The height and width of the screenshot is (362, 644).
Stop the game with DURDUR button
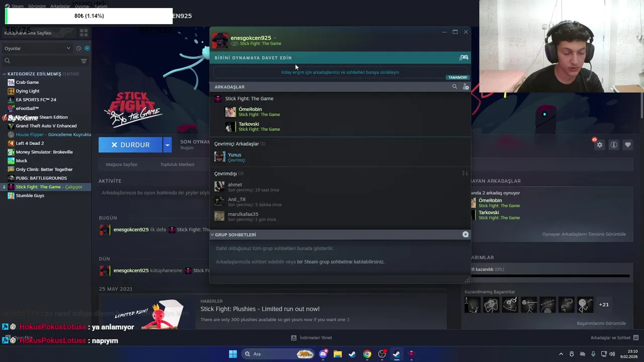click(130, 145)
